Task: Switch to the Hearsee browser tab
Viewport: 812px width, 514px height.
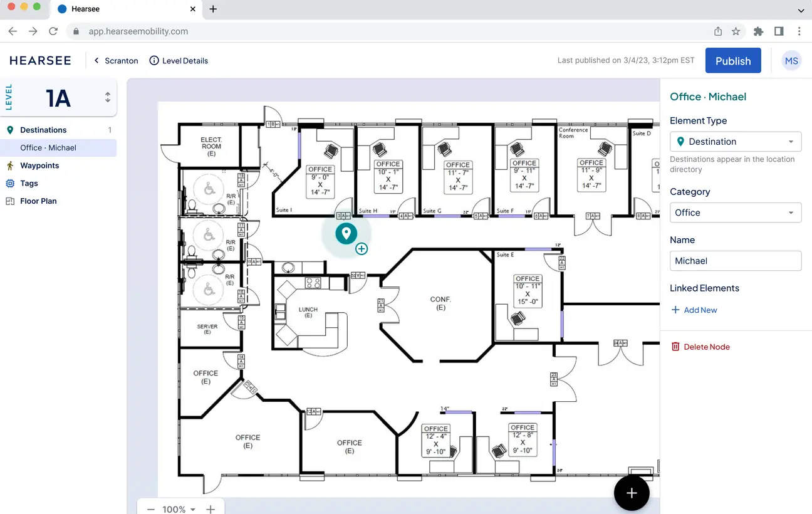Action: tap(85, 9)
